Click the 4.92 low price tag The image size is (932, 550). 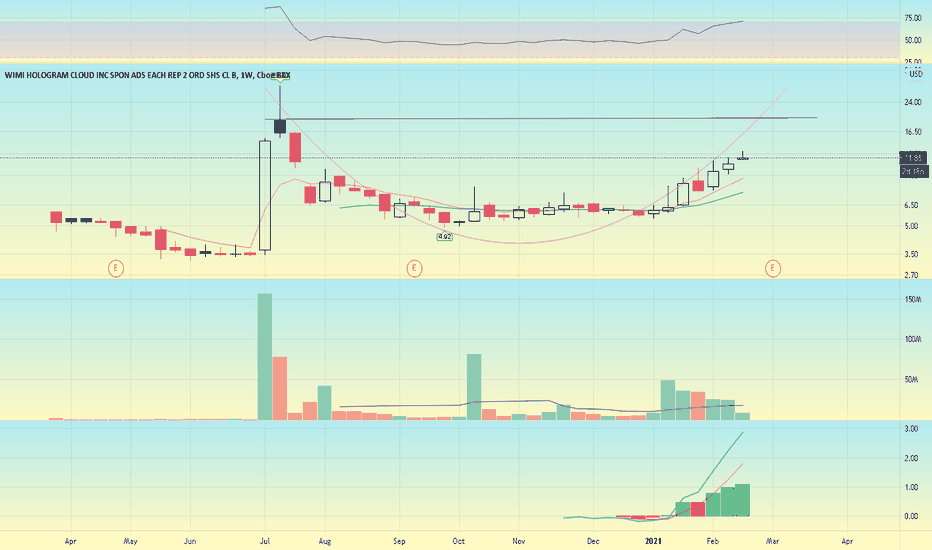pos(445,237)
